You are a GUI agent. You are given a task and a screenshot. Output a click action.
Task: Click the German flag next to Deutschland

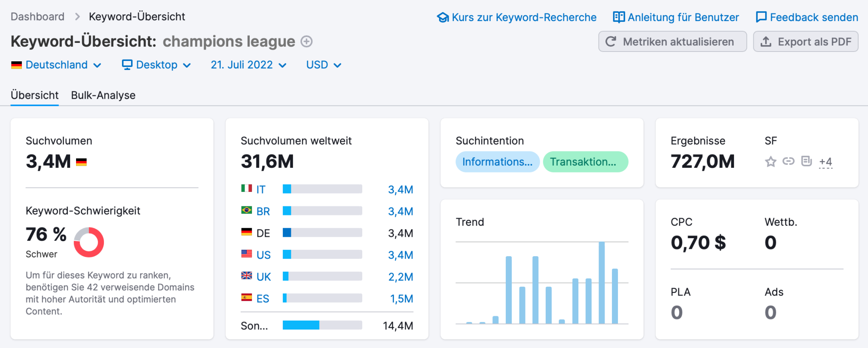pyautogui.click(x=16, y=65)
